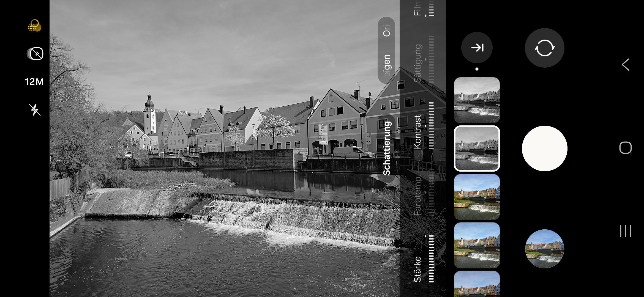Tap the Kontrast slider scale
The height and width of the screenshot is (297, 644).
coord(431,126)
